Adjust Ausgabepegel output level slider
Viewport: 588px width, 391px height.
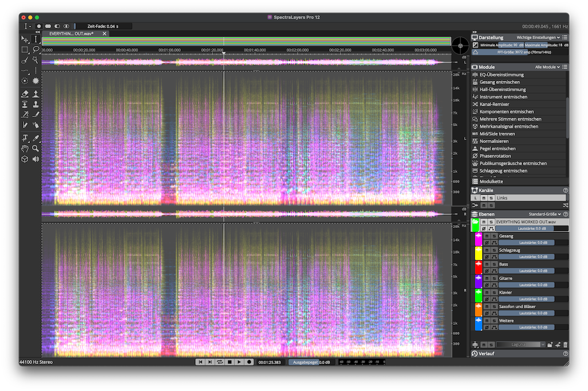coord(311,362)
